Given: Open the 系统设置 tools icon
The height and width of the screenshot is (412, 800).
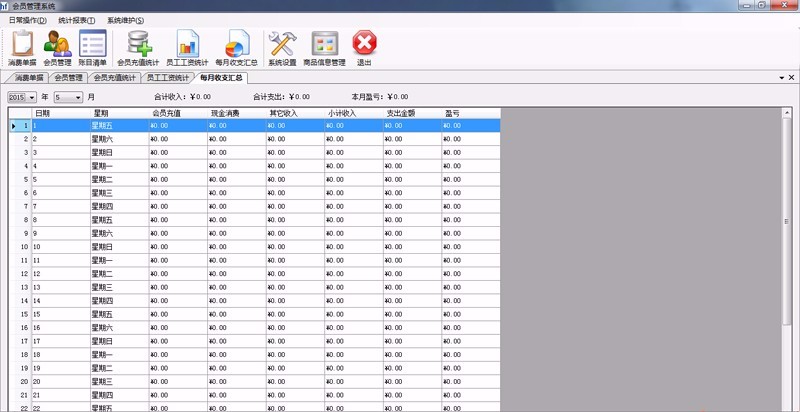Looking at the screenshot, I should point(282,48).
